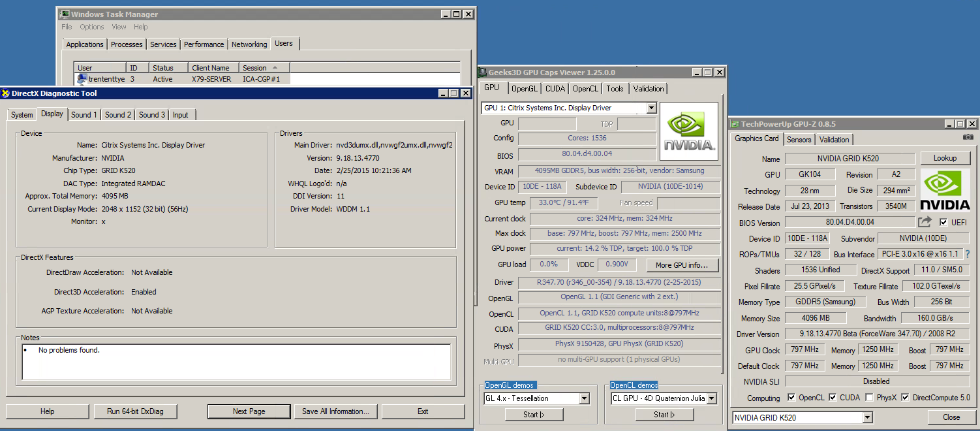Open the GPU 1 Citrix Display Driver dropdown

coord(651,108)
